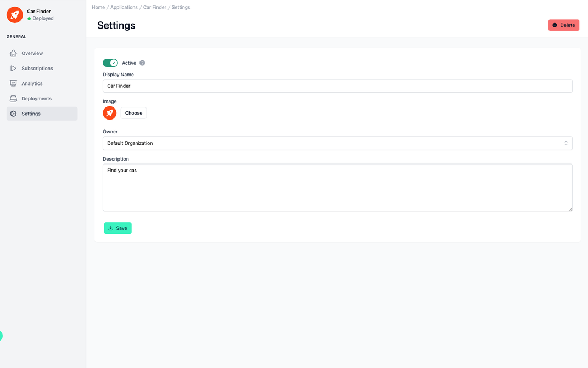Click the rocket image thumbnail under Image
This screenshot has height=368, width=588.
point(109,112)
